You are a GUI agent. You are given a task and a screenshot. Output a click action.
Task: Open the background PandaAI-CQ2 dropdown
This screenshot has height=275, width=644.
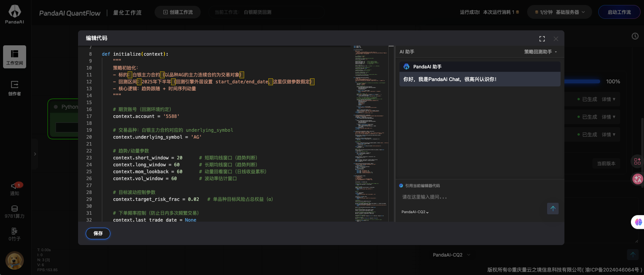coord(452,255)
